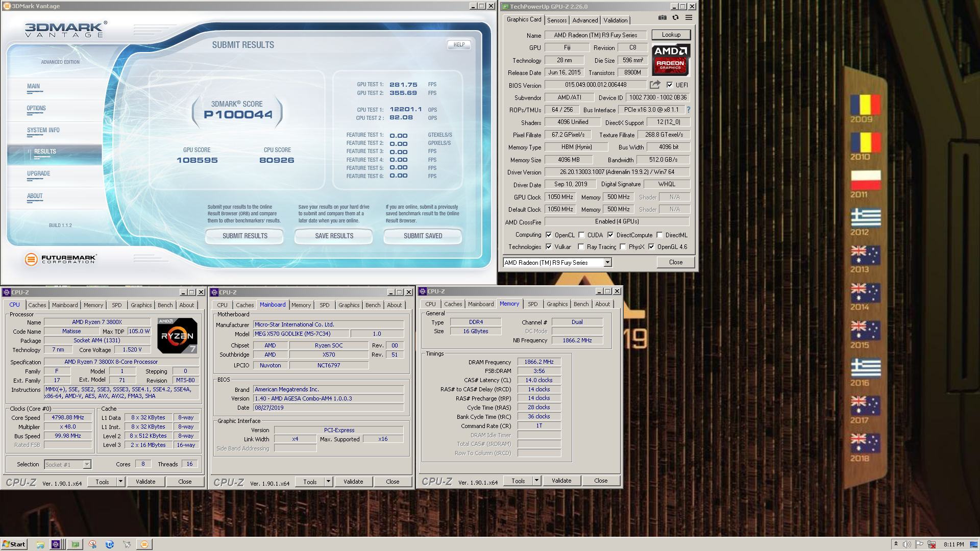Click the SUBMIT RESULTS button

pyautogui.click(x=244, y=236)
